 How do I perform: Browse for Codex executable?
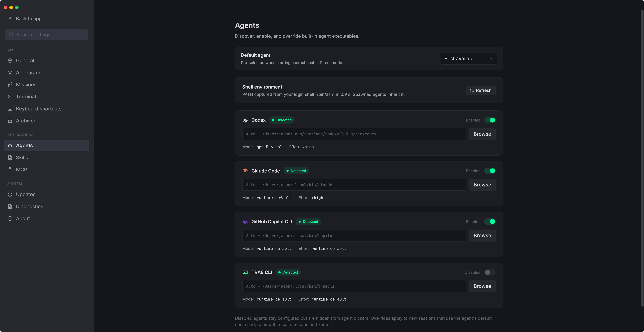(x=482, y=134)
